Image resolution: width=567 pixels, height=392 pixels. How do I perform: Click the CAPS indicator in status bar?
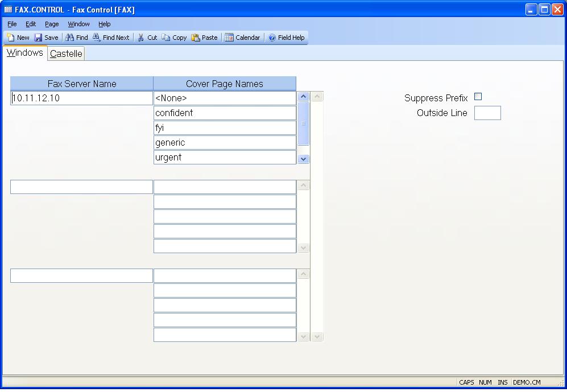pyautogui.click(x=466, y=382)
